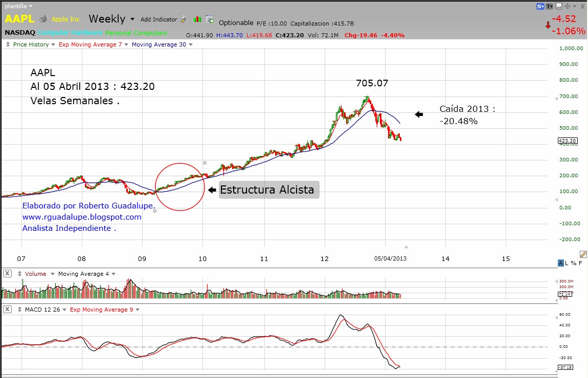
Task: Click the move handle next to Price History
Action: point(8,44)
